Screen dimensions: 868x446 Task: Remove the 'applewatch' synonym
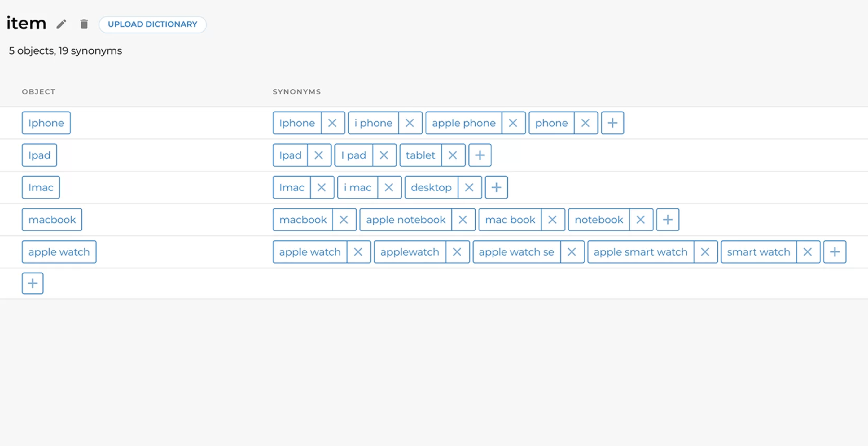[457, 252]
